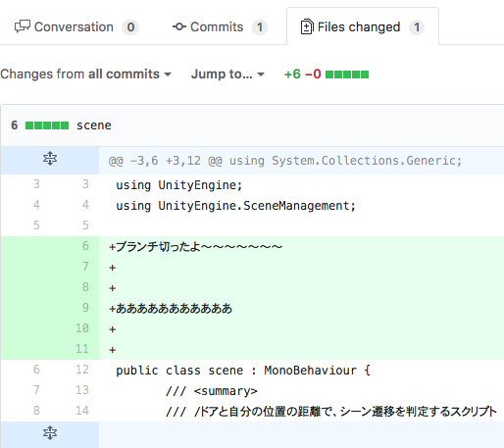Click the scene file name header
The height and width of the screenshot is (448, 504).
coord(94,125)
